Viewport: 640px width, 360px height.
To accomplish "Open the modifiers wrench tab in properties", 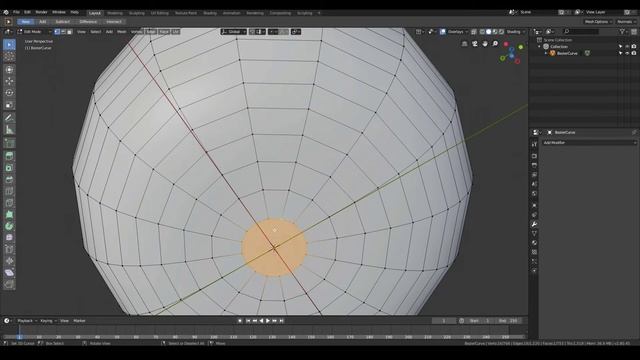I will point(534,224).
